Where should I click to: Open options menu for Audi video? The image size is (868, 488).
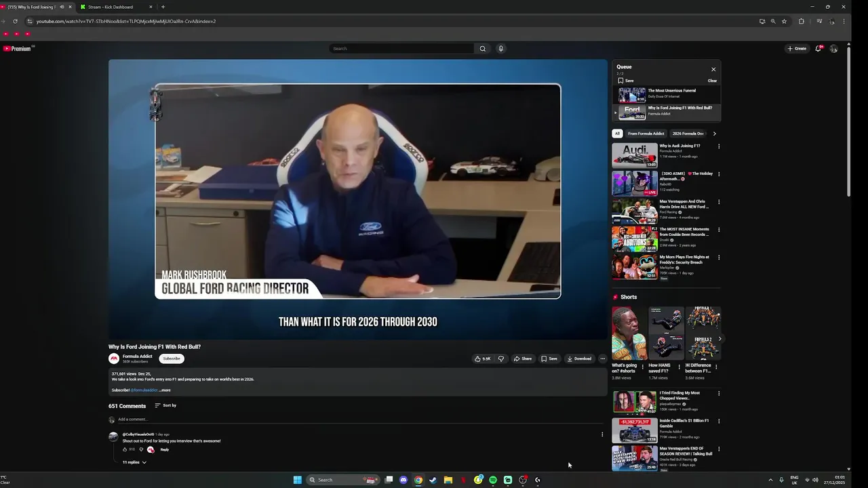click(719, 146)
